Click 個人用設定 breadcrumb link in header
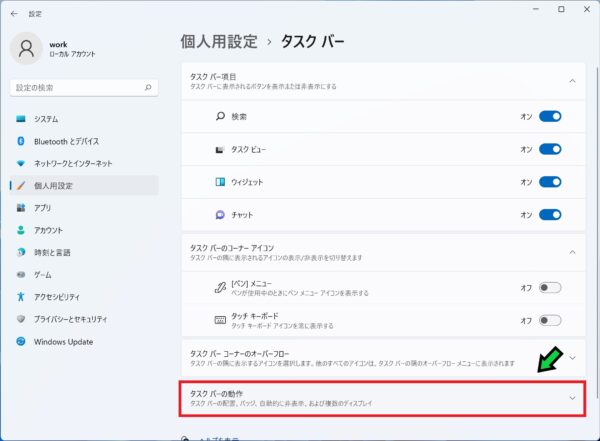 [x=219, y=41]
